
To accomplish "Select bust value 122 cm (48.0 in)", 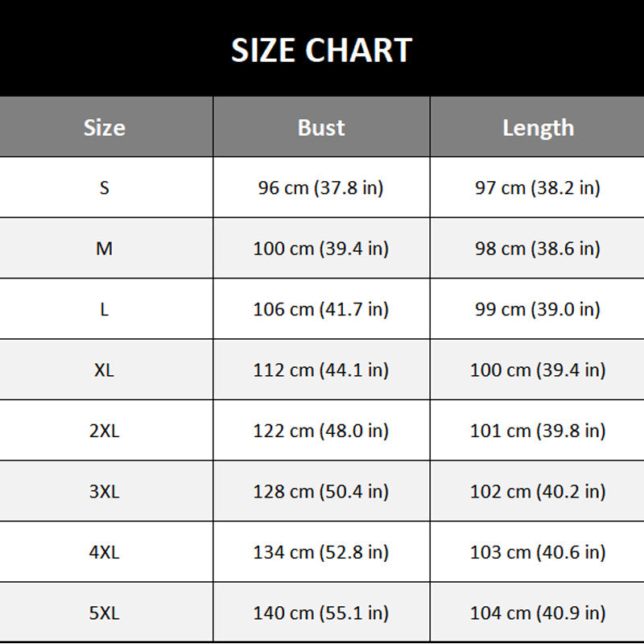I will click(x=320, y=431).
